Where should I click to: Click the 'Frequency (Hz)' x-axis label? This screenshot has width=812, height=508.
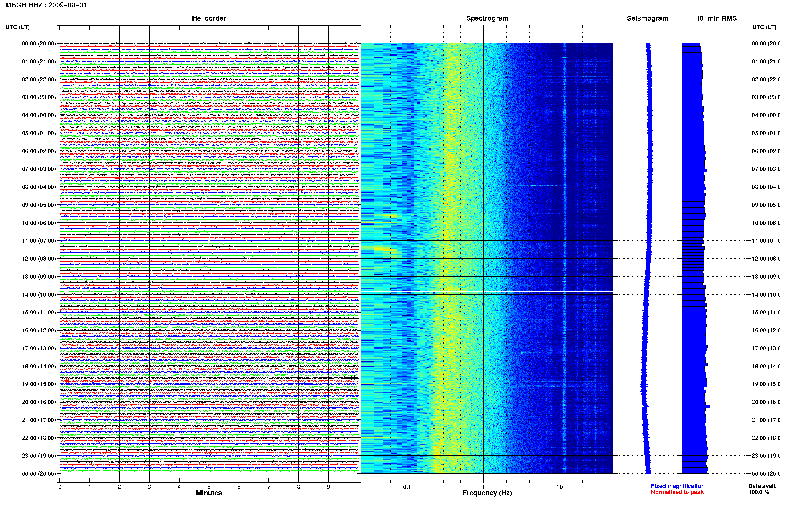pos(487,493)
